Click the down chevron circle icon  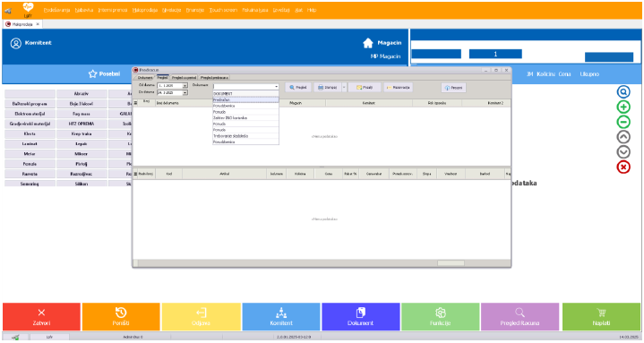[623, 152]
